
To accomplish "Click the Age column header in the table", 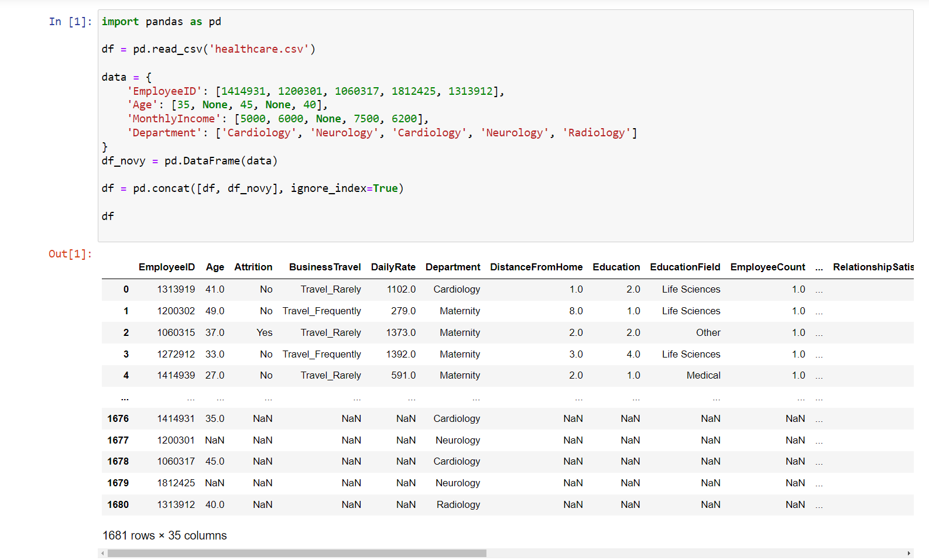I will click(x=215, y=267).
